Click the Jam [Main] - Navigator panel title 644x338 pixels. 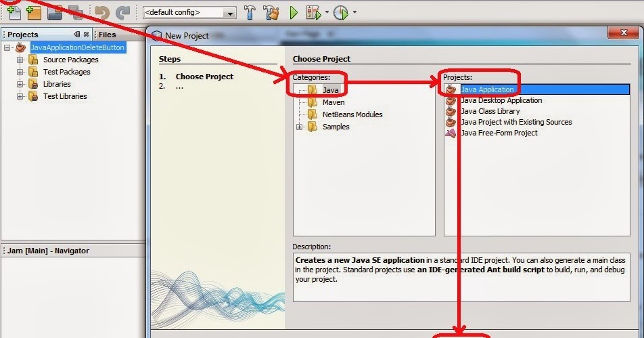pos(48,251)
